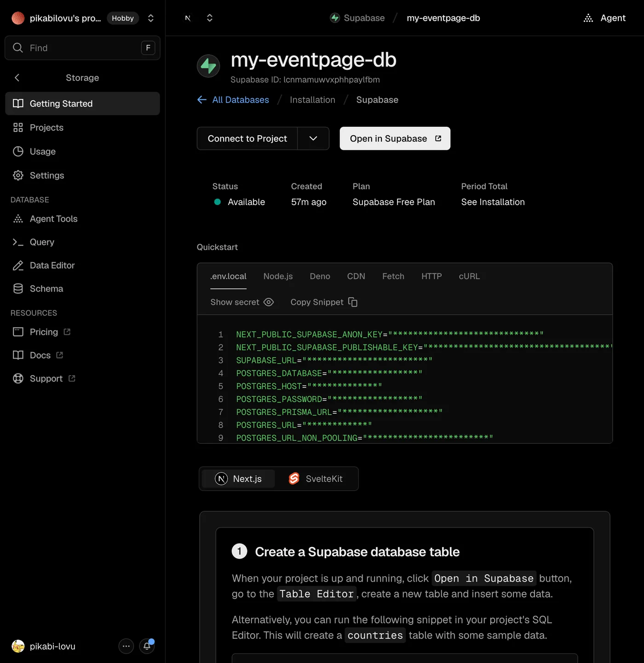
Task: Toggle Show secret eye icon
Action: [269, 302]
